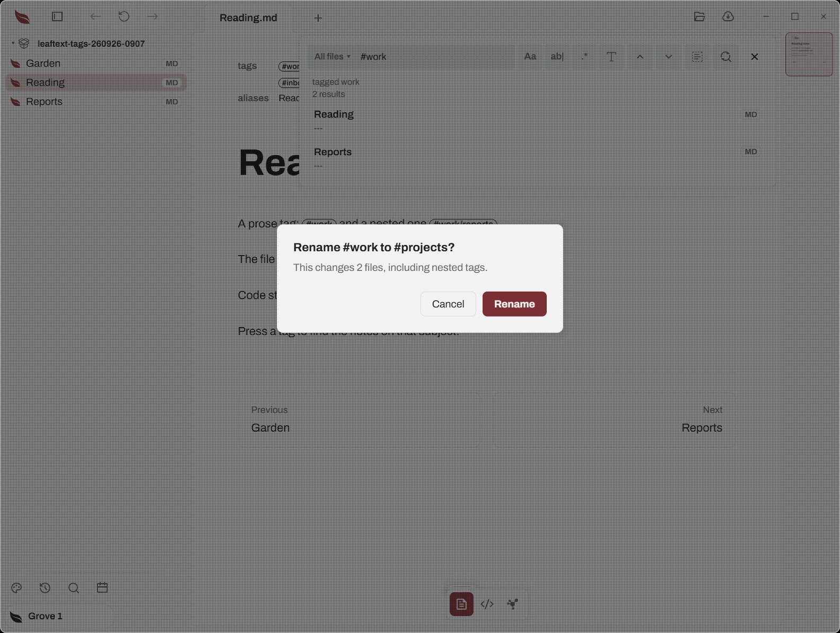840x633 pixels.
Task: Open search from bottom-left magnifier
Action: coord(74,587)
